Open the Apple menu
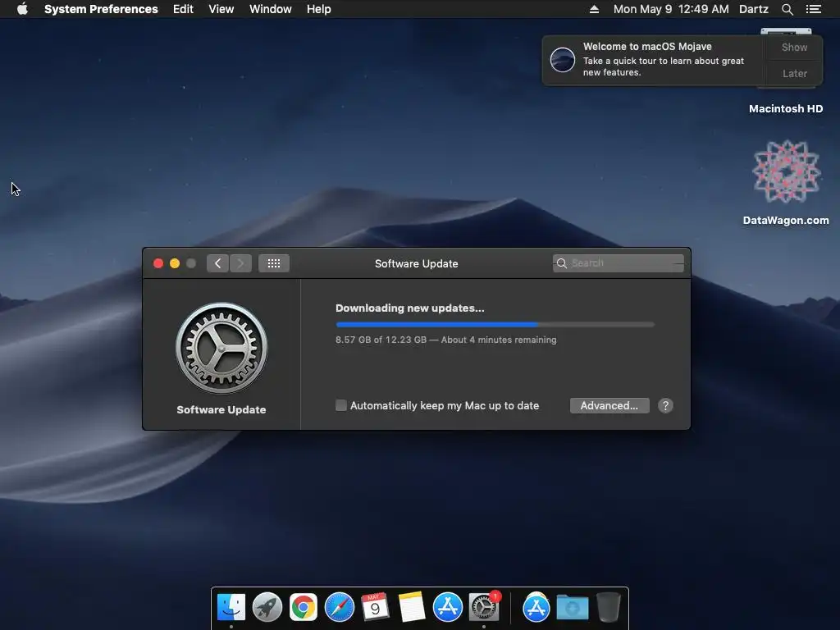Viewport: 840px width, 630px height. pos(22,9)
